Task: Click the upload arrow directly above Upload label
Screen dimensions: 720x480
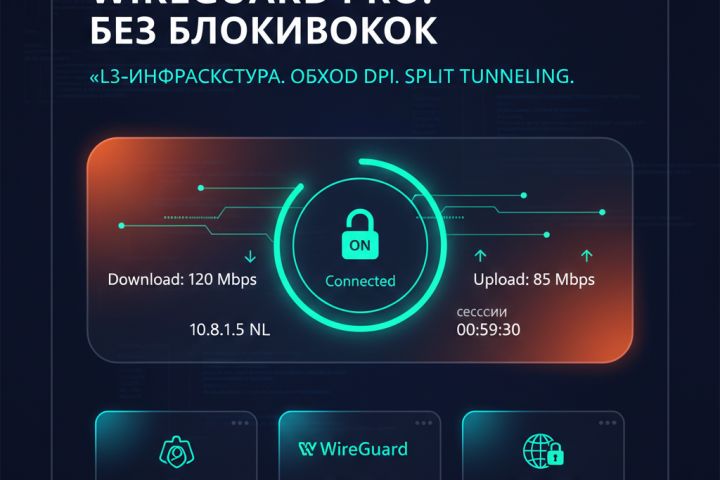Action: 480,256
